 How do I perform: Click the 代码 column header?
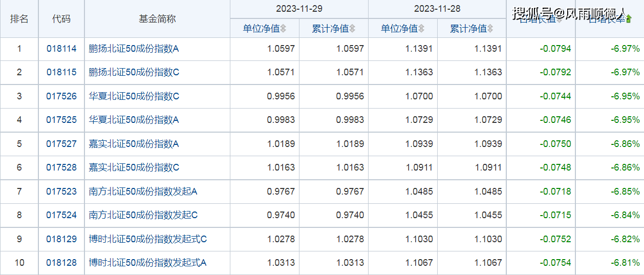pyautogui.click(x=61, y=19)
